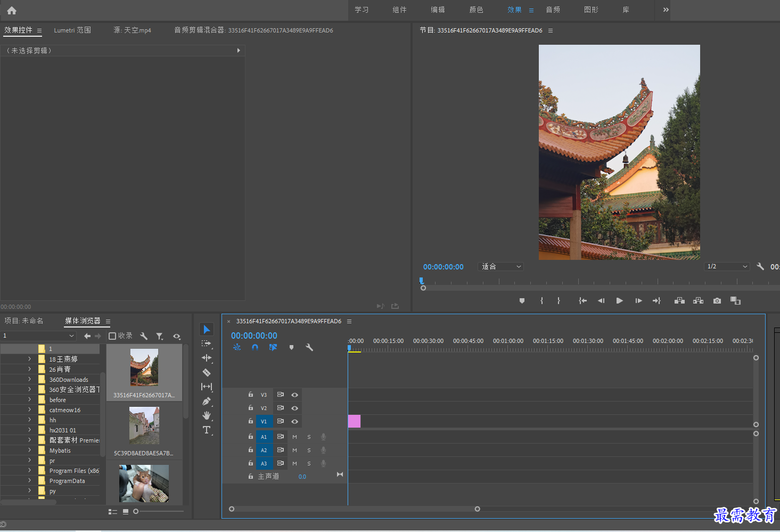Image resolution: width=780 pixels, height=532 pixels.
Task: Switch media browser to list view
Action: 113,511
